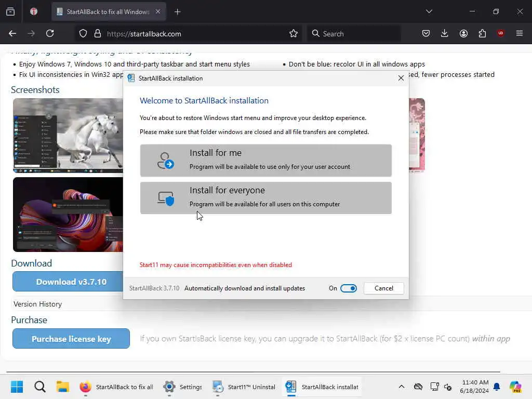Open the clock showing 11:40 AM
Screen dimensions: 532x399
coord(474,387)
